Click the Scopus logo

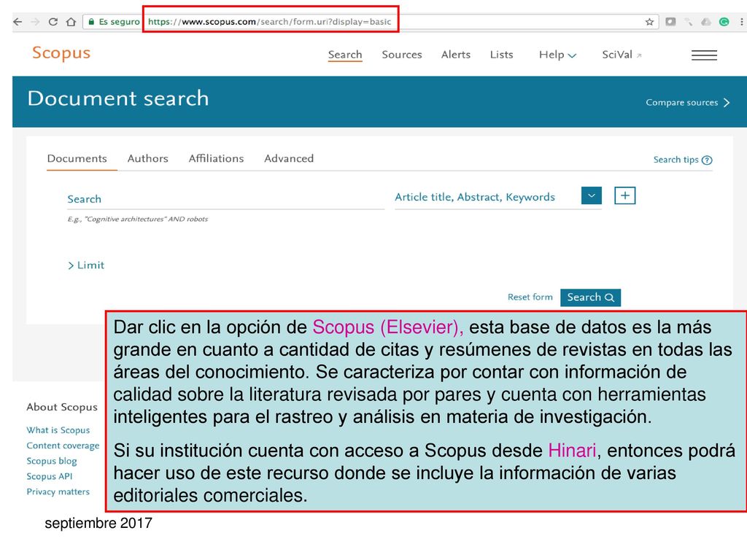61,52
